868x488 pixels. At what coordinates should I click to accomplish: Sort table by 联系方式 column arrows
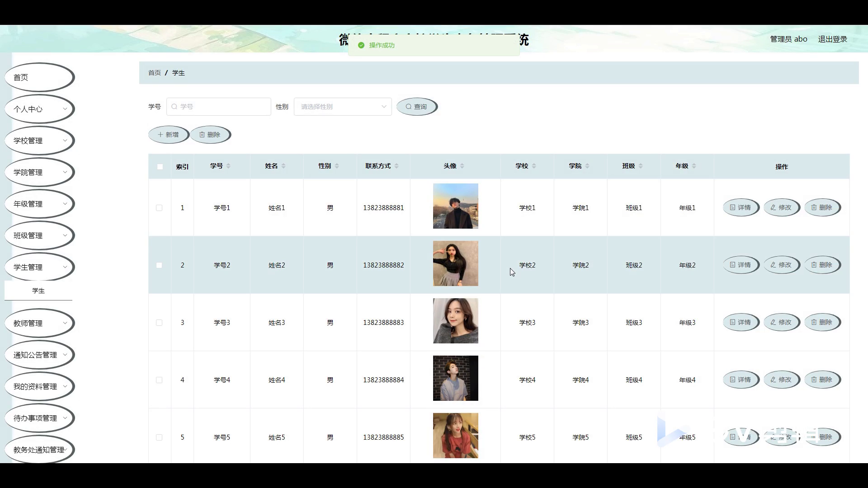pos(396,166)
